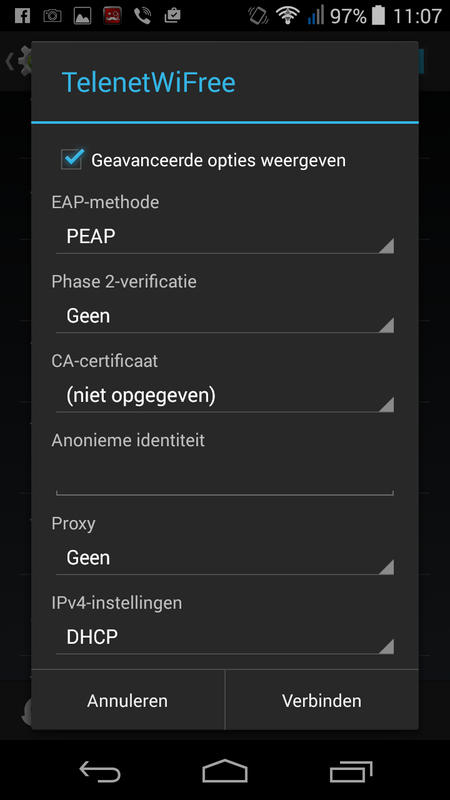Screen dimensions: 450x800
Task: Tap the phone call notification icon
Action: coord(142,16)
